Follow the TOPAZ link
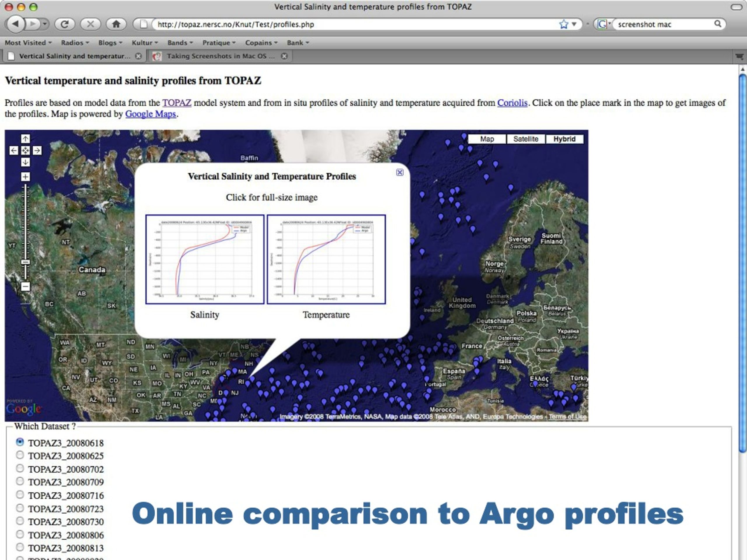Screen dimensions: 747x560 pos(177,103)
